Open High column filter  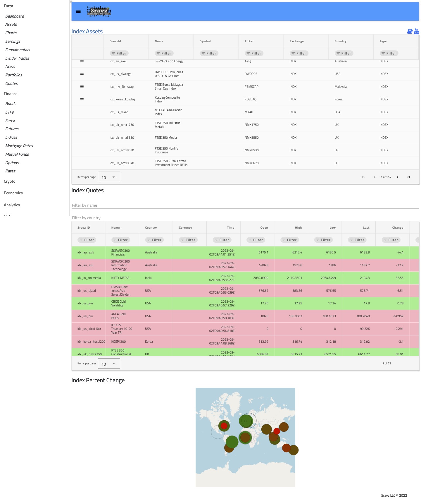coord(290,240)
